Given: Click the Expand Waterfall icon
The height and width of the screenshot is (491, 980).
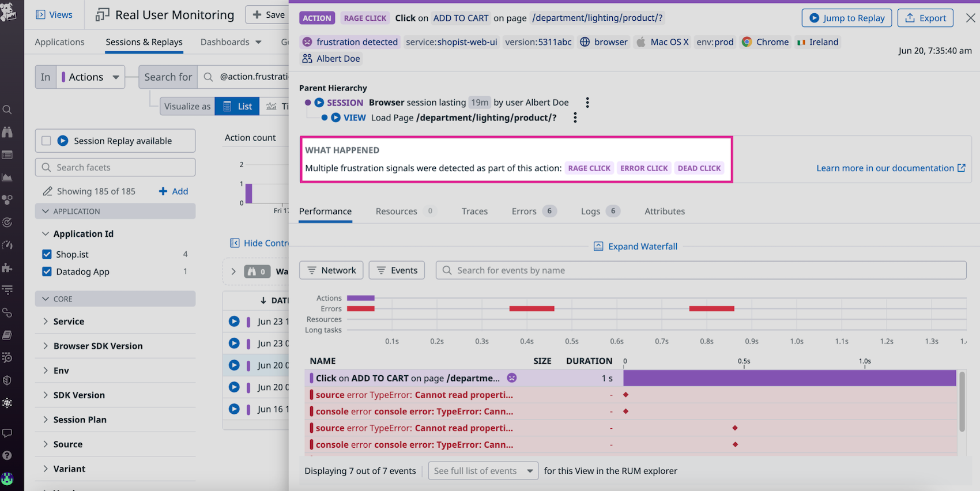Looking at the screenshot, I should [598, 246].
